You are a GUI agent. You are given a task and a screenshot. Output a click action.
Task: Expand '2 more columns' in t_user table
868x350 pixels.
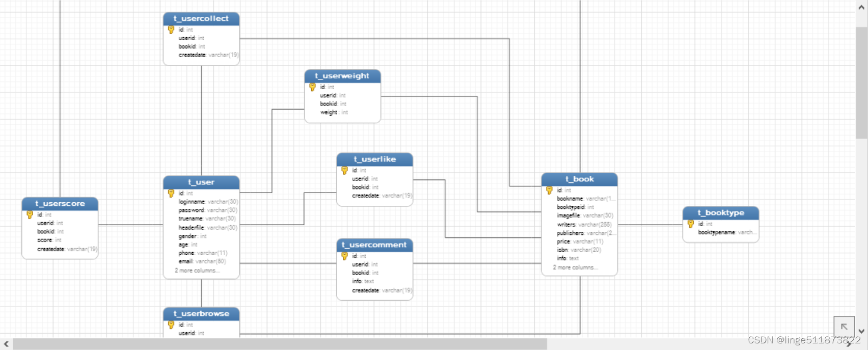click(198, 271)
